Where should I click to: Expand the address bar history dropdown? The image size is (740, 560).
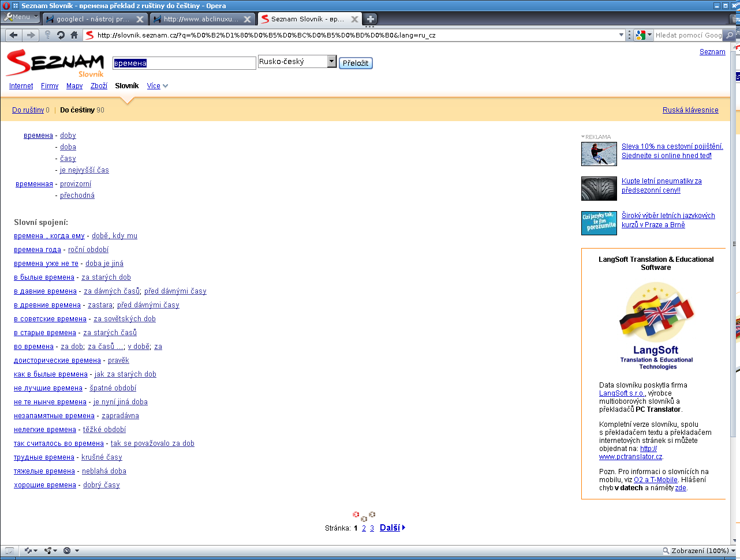click(621, 35)
